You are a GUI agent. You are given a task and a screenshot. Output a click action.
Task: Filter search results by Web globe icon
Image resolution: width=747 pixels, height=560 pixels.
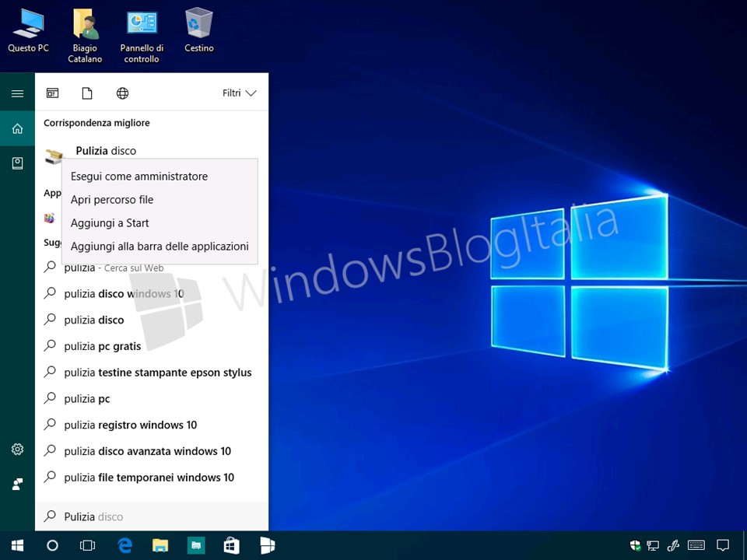tap(122, 93)
